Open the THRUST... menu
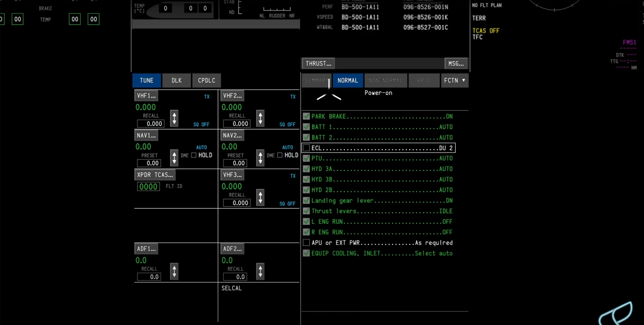This screenshot has width=644, height=325. (x=318, y=64)
